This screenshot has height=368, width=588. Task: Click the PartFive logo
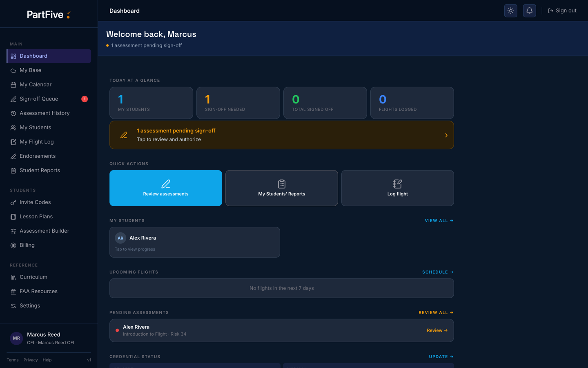(x=49, y=15)
